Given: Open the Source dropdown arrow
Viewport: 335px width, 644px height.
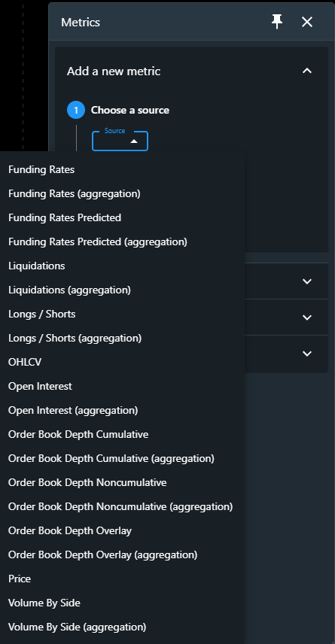Looking at the screenshot, I should point(133,141).
